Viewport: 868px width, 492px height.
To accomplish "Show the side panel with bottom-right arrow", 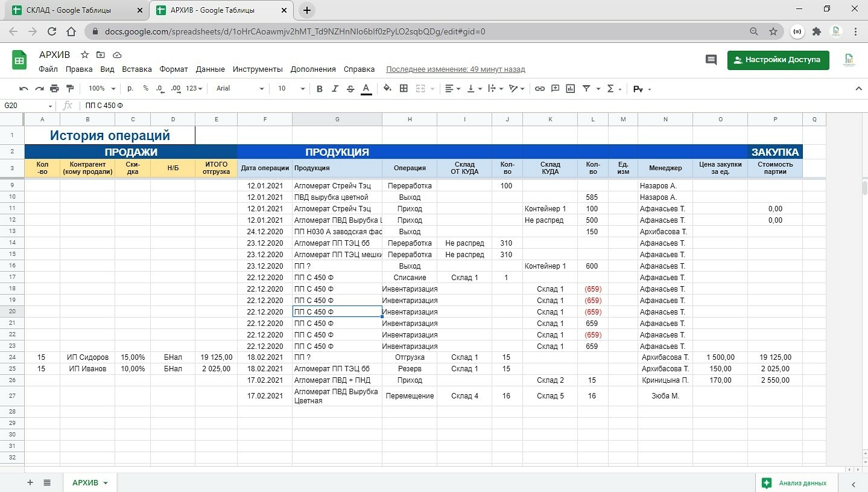I will (x=854, y=484).
